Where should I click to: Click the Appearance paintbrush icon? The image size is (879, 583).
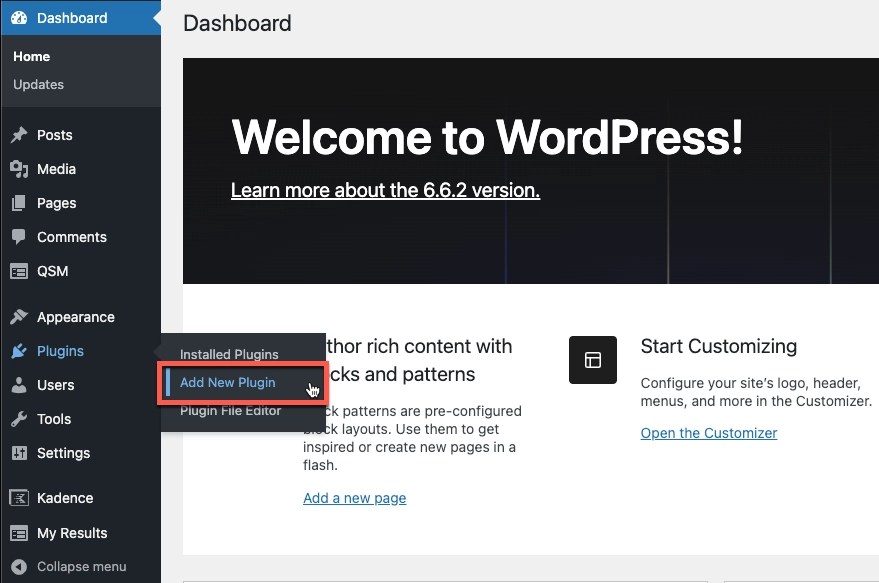19,317
